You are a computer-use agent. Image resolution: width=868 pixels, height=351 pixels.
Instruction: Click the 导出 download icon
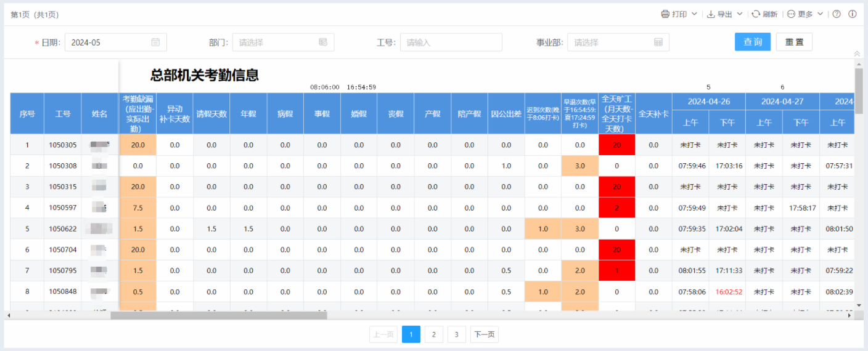pos(710,14)
